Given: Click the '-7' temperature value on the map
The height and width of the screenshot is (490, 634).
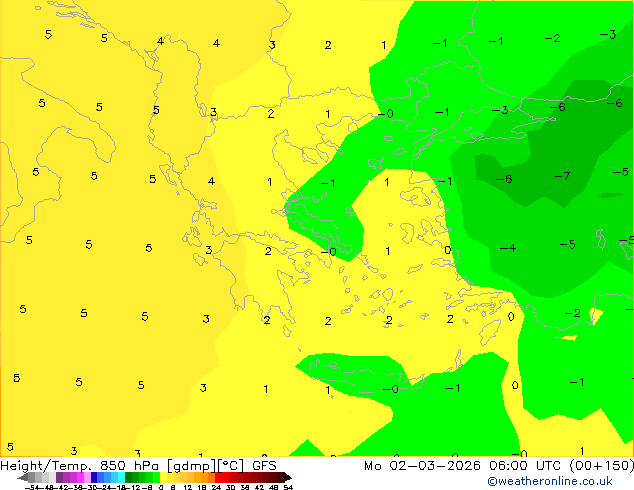Looking at the screenshot, I should (x=562, y=176).
